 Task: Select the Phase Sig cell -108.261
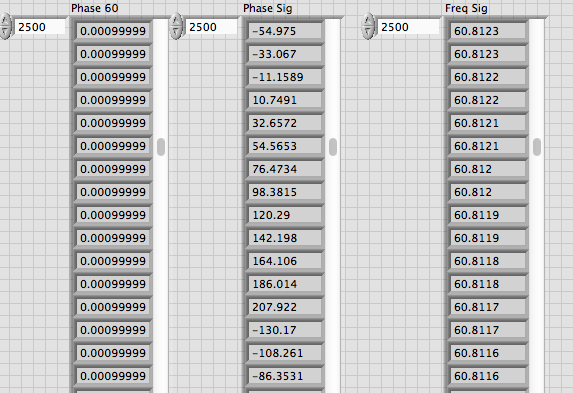point(285,353)
